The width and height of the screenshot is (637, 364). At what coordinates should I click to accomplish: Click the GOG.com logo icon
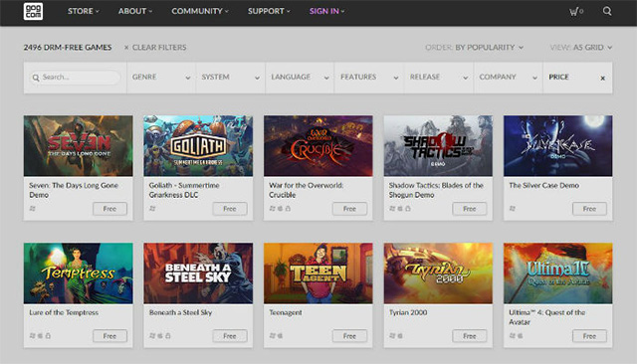point(33,11)
